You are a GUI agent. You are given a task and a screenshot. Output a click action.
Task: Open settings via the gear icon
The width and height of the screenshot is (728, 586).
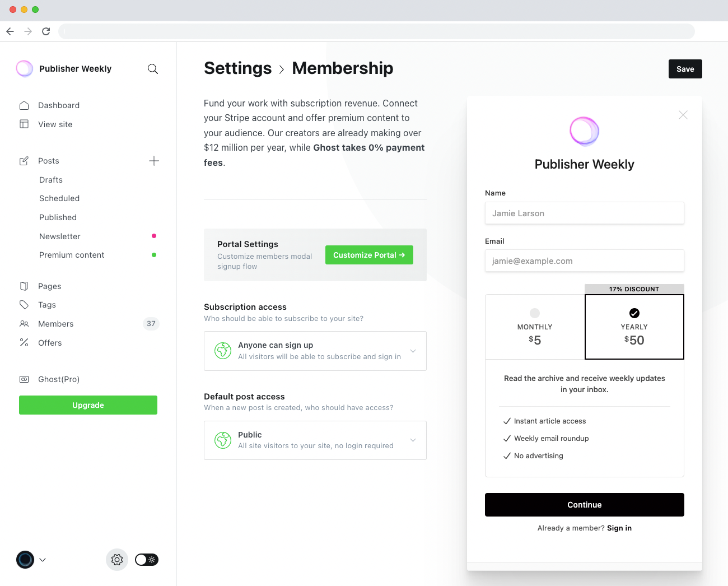pyautogui.click(x=117, y=560)
